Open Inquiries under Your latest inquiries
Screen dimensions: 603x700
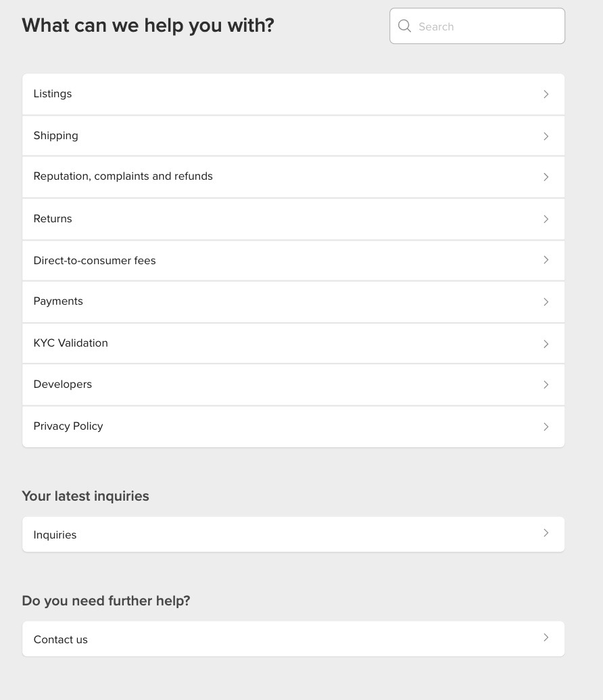(x=293, y=534)
